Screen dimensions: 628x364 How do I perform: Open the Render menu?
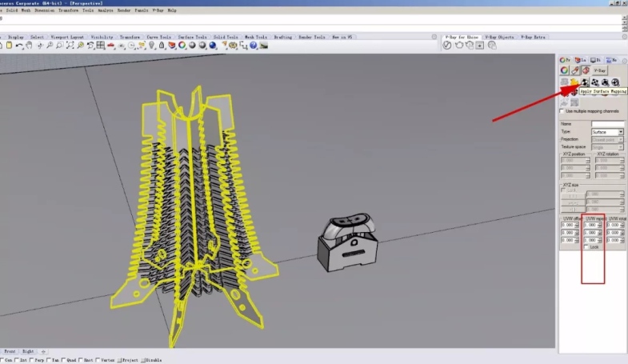tap(124, 10)
